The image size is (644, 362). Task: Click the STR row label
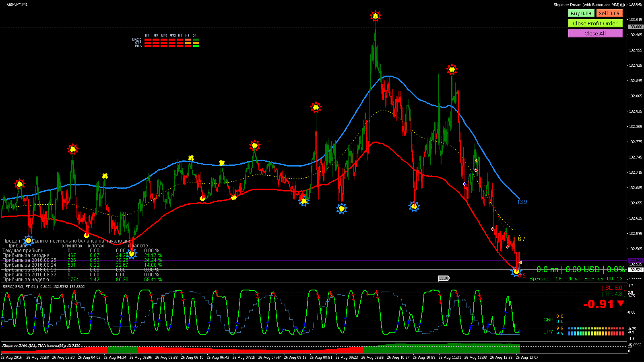[x=138, y=43]
